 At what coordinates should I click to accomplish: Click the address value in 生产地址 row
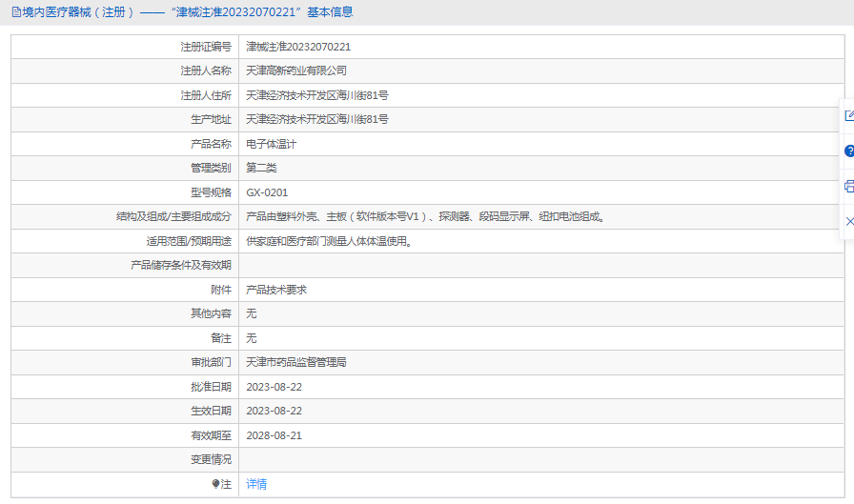317,119
